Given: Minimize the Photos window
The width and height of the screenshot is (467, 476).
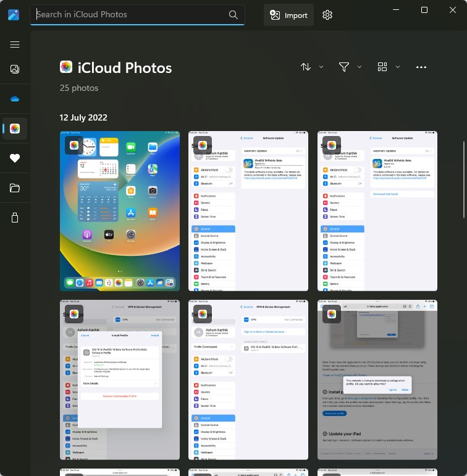Looking at the screenshot, I should pos(396,10).
